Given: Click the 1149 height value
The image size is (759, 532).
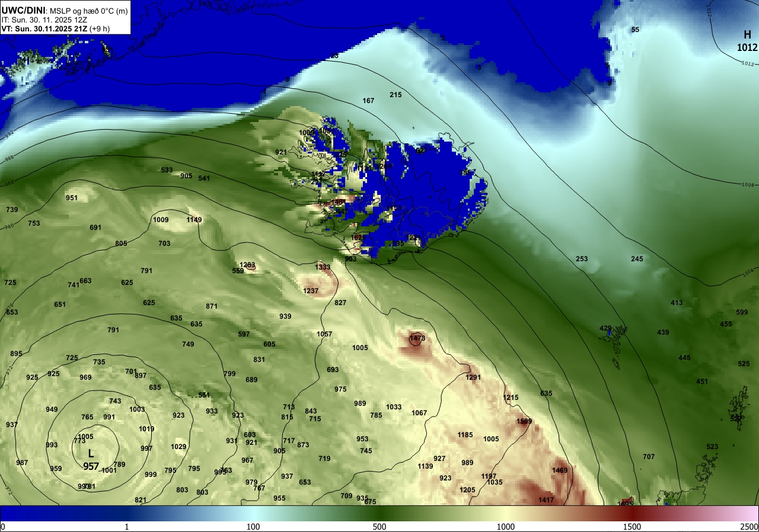Looking at the screenshot, I should click(x=194, y=220).
